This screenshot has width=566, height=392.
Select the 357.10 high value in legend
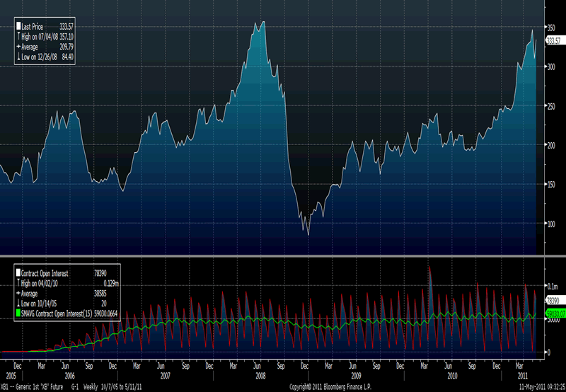coord(67,37)
